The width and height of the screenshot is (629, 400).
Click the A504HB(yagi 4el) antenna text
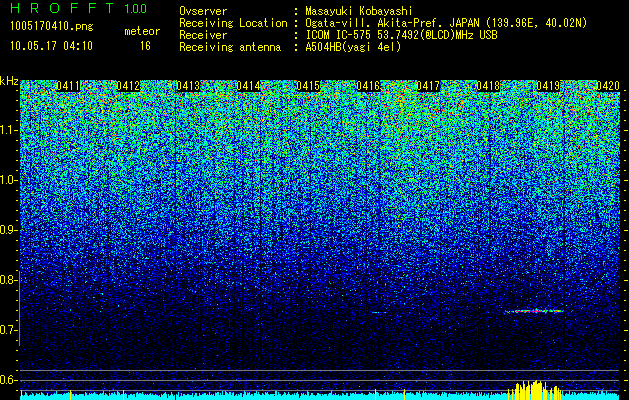(x=353, y=47)
